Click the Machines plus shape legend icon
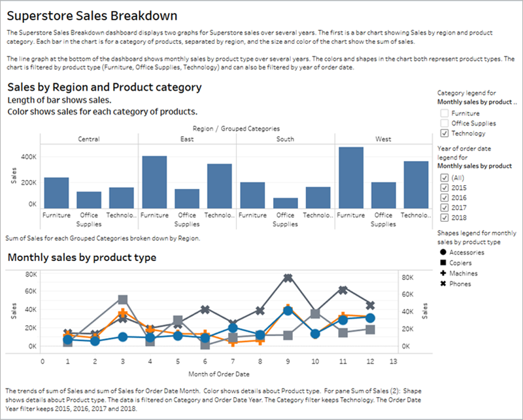Screen dimensions: 523x420 tap(443, 273)
